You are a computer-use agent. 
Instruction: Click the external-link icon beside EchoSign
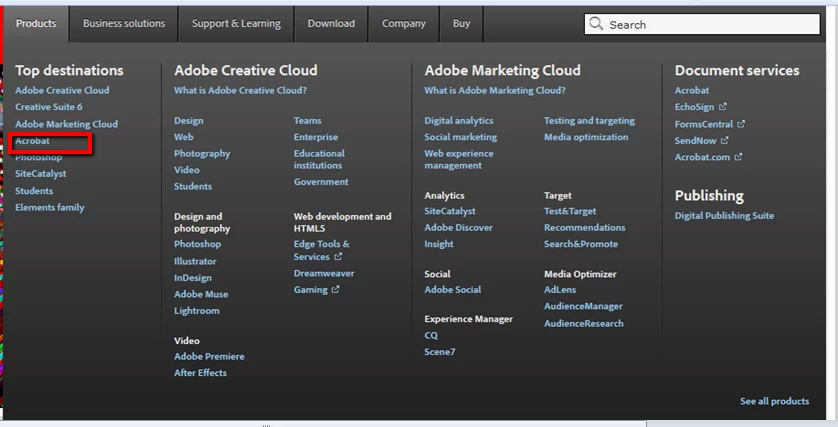pos(723,107)
